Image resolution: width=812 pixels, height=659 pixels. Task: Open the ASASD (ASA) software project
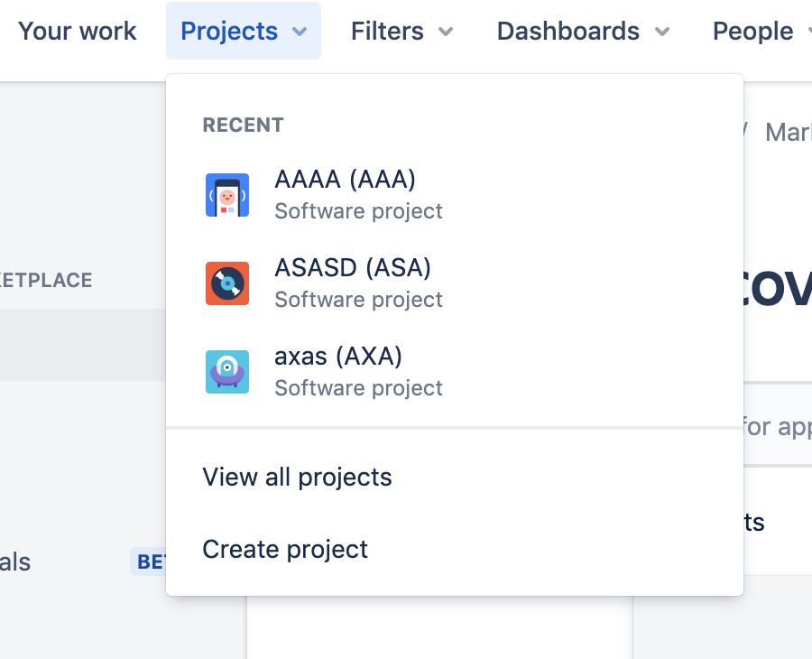tap(455, 283)
